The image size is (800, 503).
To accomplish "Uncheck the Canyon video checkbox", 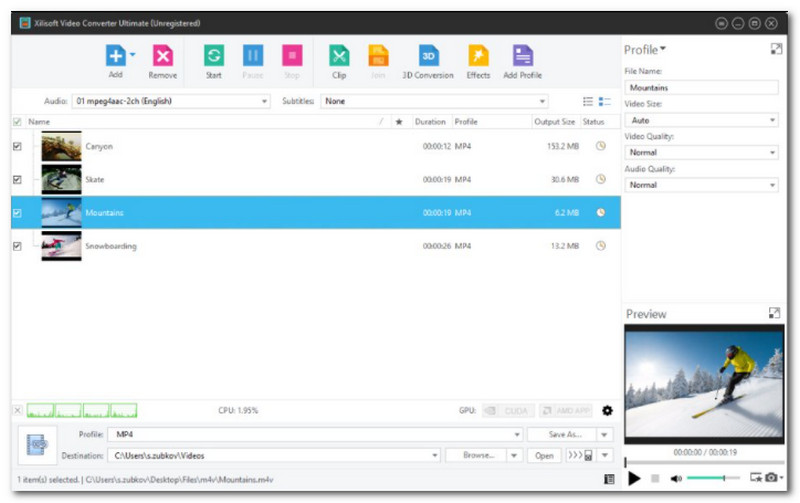I will (x=17, y=146).
